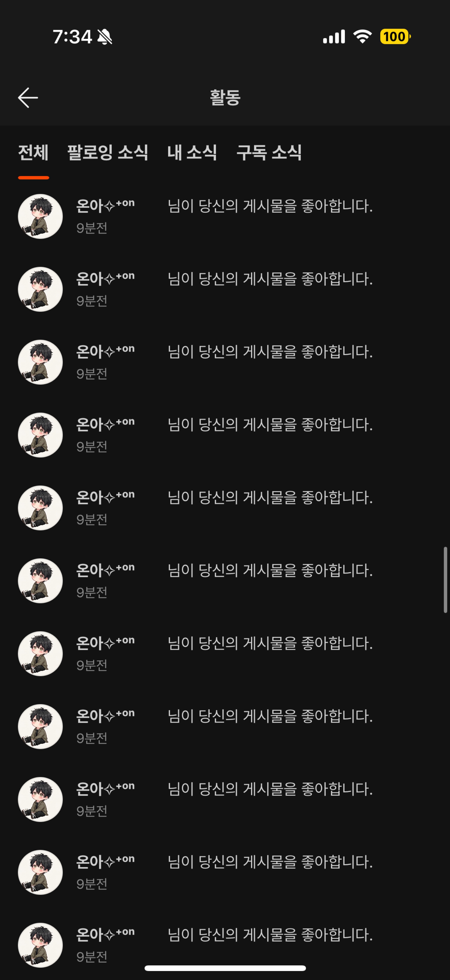Tap the cellular signal bars icon
Viewport: 450px width, 980px height.
tap(334, 37)
